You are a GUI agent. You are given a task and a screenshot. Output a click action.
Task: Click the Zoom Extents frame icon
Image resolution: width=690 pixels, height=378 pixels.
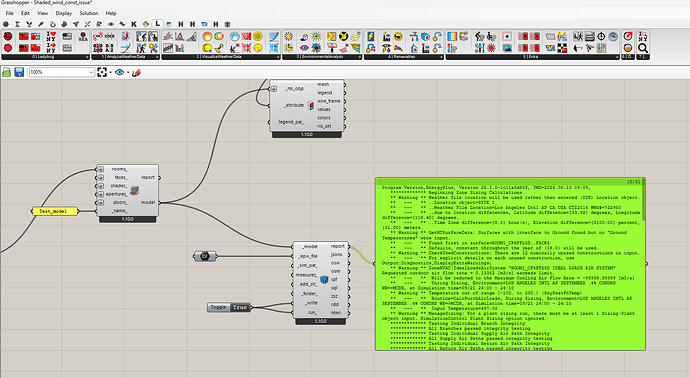(x=102, y=72)
